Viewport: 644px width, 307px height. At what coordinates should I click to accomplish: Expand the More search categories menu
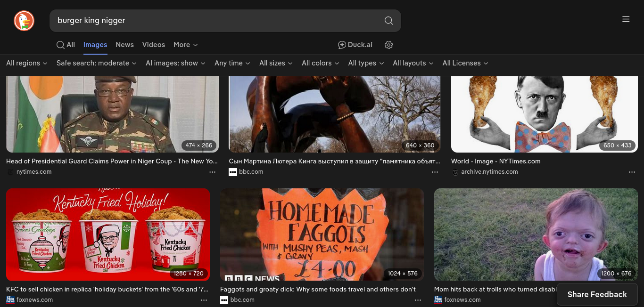click(x=186, y=45)
